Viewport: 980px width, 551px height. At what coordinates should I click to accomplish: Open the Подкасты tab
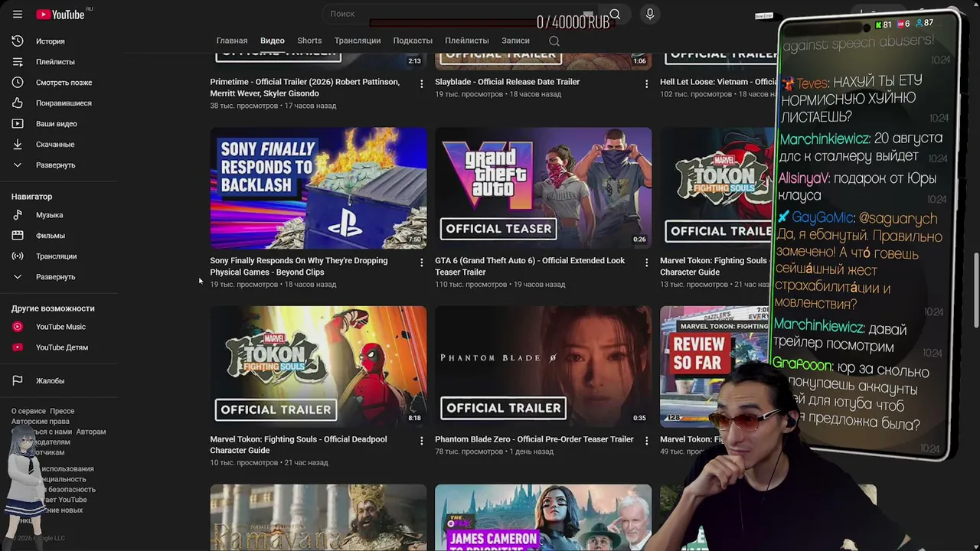tap(413, 41)
